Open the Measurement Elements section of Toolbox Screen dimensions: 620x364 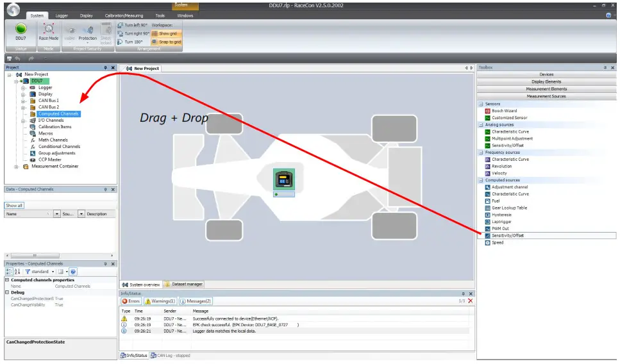point(546,89)
